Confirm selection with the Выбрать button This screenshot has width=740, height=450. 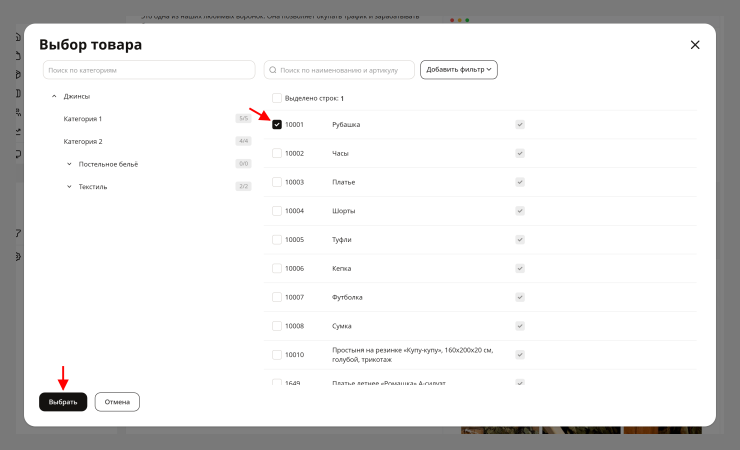[x=63, y=402]
